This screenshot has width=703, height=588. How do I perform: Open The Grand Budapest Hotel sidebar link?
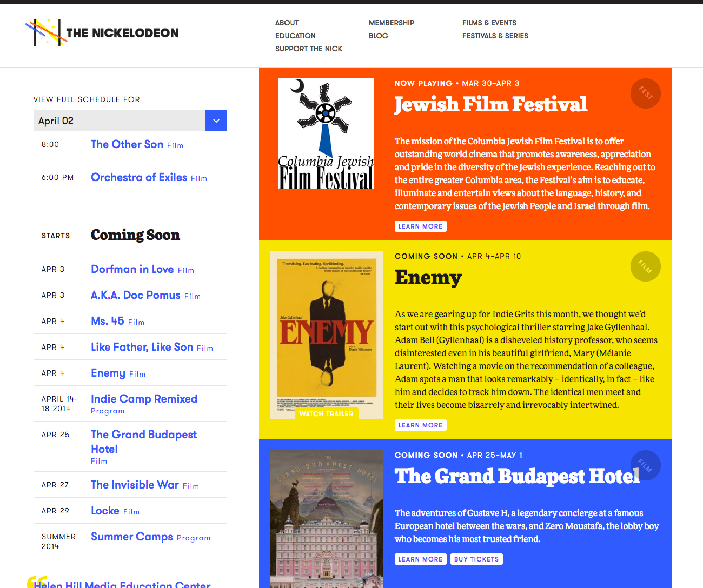point(144,442)
